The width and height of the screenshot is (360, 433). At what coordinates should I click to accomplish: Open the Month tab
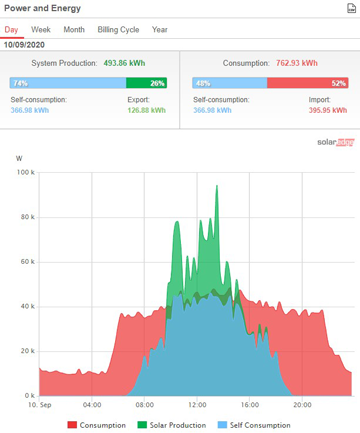(74, 30)
